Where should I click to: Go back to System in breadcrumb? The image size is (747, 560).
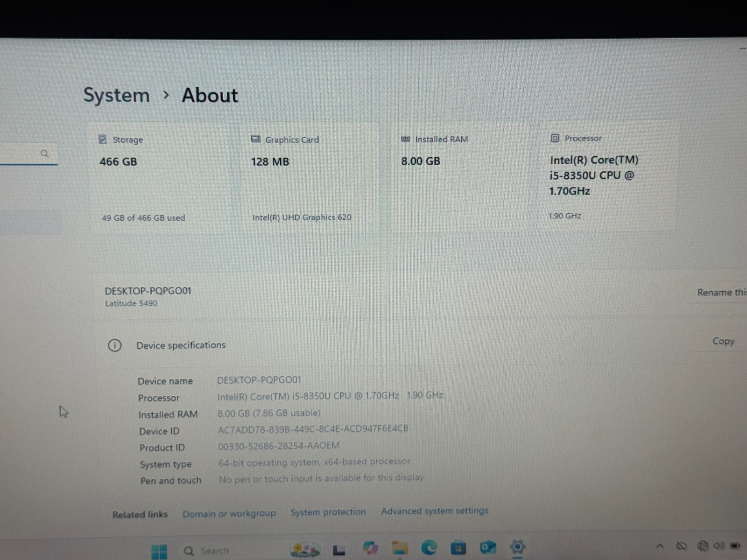coord(117,95)
